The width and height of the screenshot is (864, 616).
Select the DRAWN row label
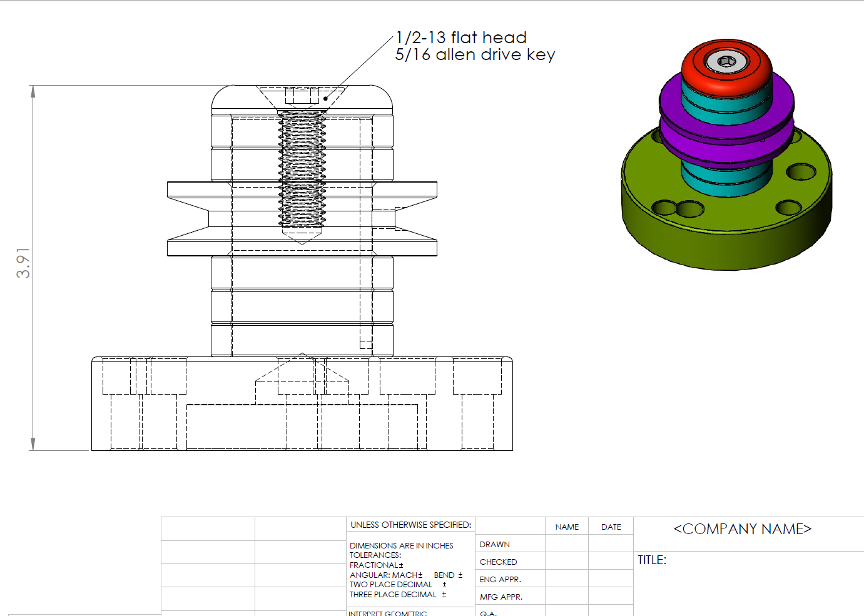(494, 545)
